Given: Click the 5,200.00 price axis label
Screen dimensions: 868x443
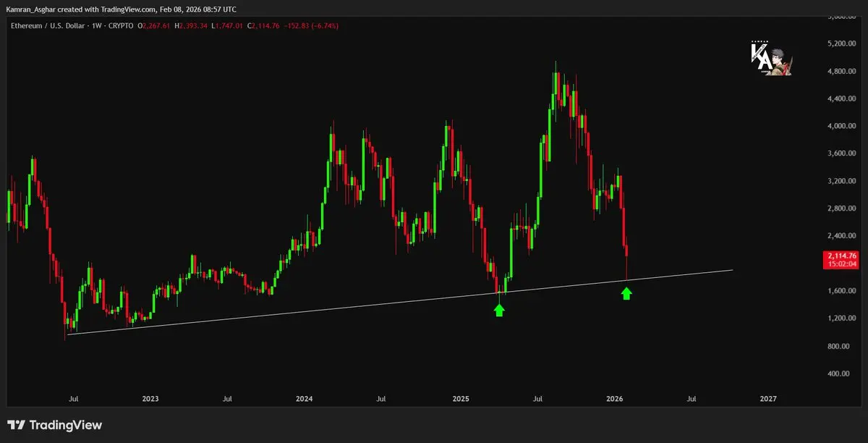Looking at the screenshot, I should pyautogui.click(x=841, y=43).
